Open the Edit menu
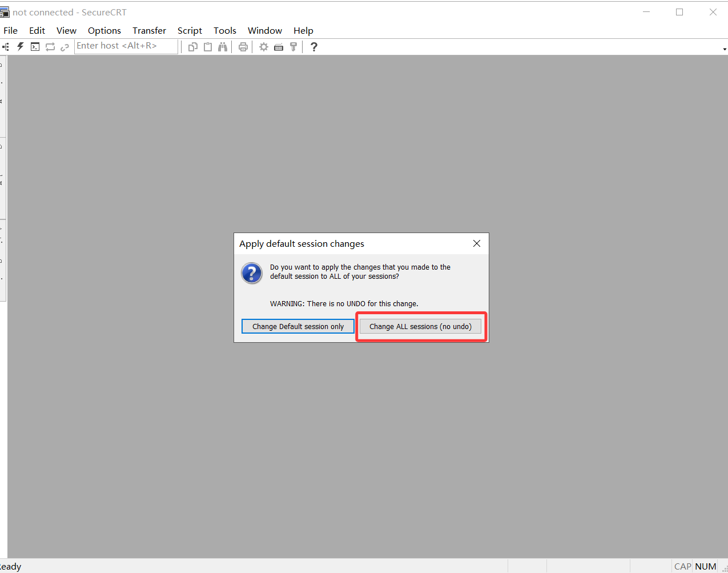This screenshot has width=728, height=573. click(x=37, y=30)
